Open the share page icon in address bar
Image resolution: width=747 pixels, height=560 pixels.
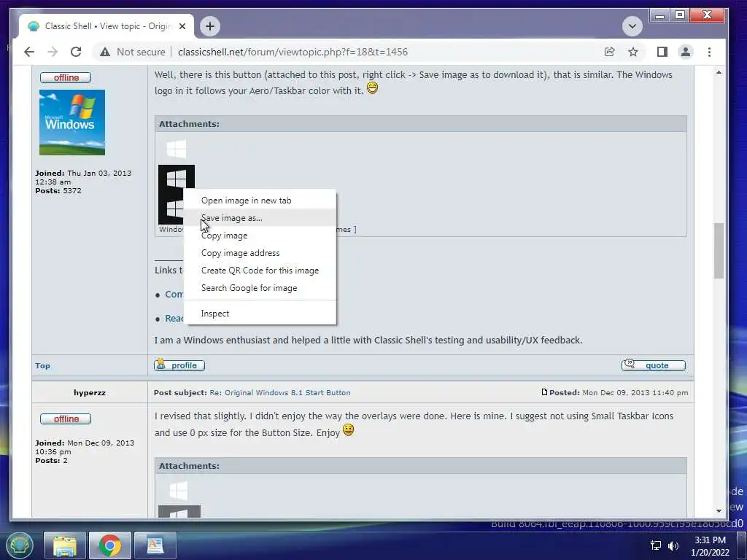(x=609, y=52)
